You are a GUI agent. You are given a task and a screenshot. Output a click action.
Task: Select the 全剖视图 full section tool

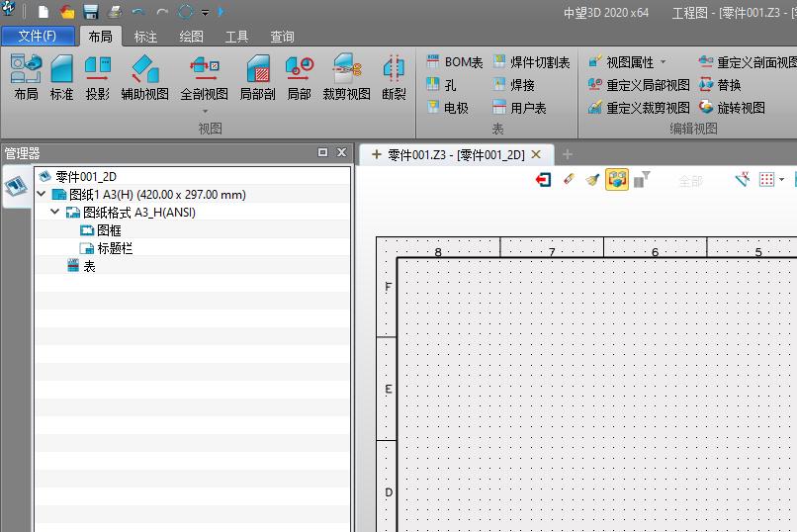coord(205,77)
